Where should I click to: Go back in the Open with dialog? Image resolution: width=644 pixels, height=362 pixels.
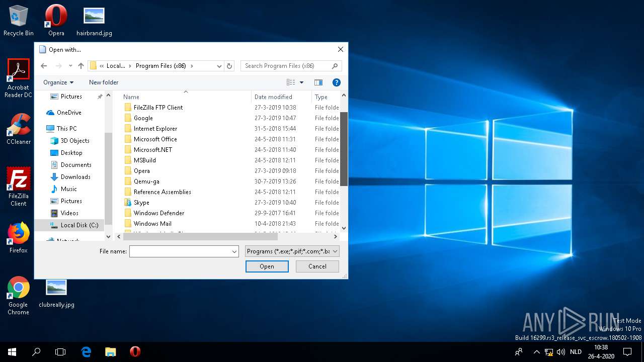coord(44,66)
